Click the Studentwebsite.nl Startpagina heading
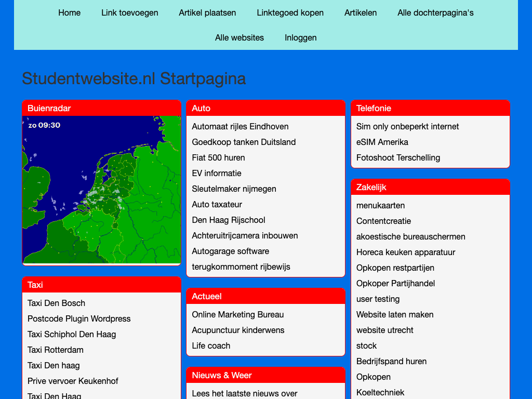 pos(134,78)
